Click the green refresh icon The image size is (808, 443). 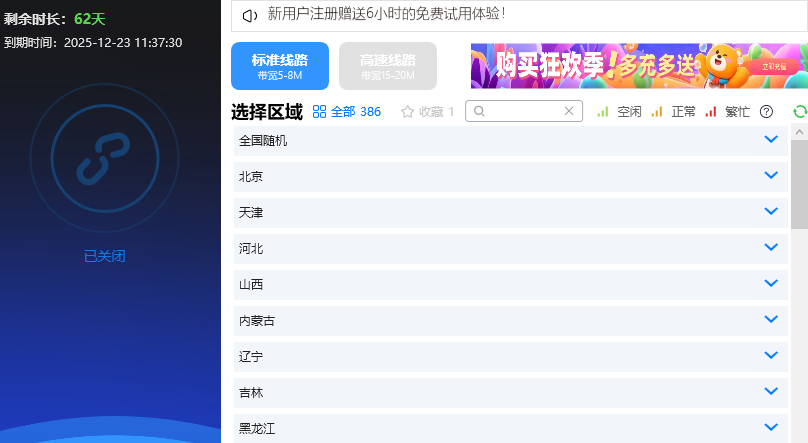click(799, 112)
